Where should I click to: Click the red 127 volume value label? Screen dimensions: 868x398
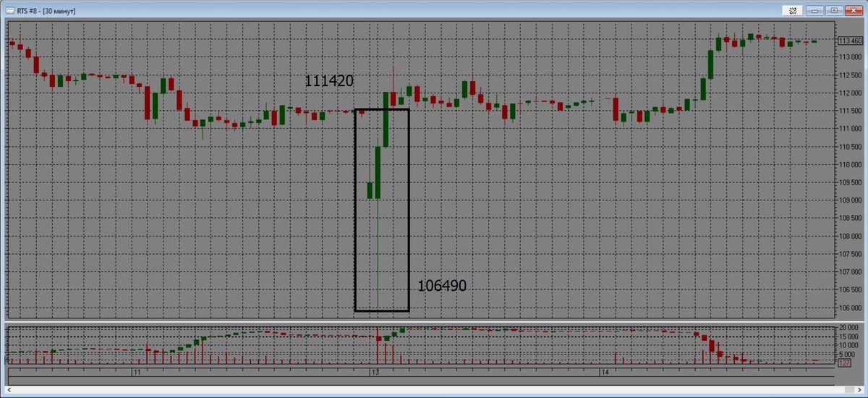[x=844, y=363]
